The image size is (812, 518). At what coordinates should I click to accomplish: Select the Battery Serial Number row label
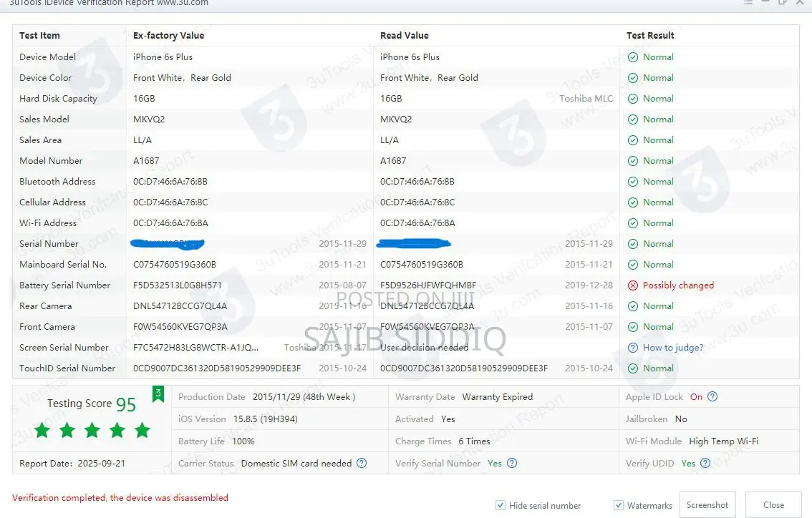(64, 285)
